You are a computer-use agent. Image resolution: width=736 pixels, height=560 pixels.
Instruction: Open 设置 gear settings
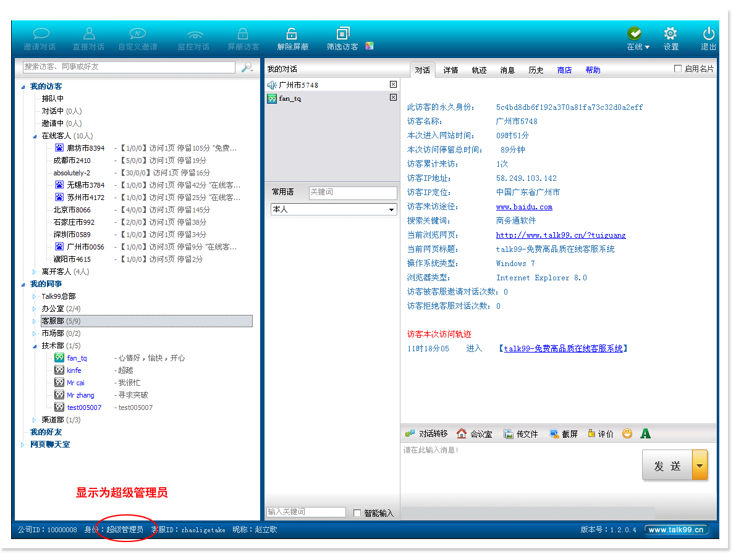[x=670, y=35]
